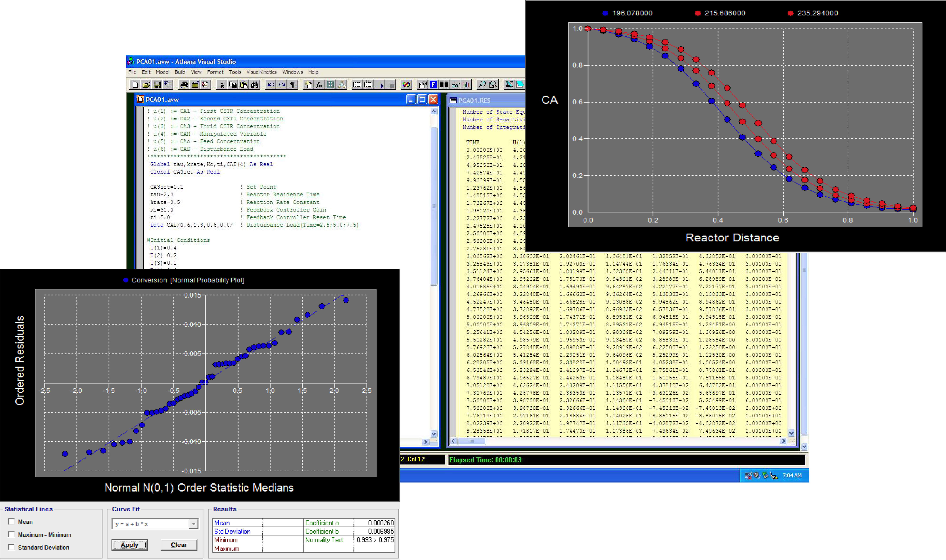
Task: Click the blue F toolbar icon
Action: point(433,85)
